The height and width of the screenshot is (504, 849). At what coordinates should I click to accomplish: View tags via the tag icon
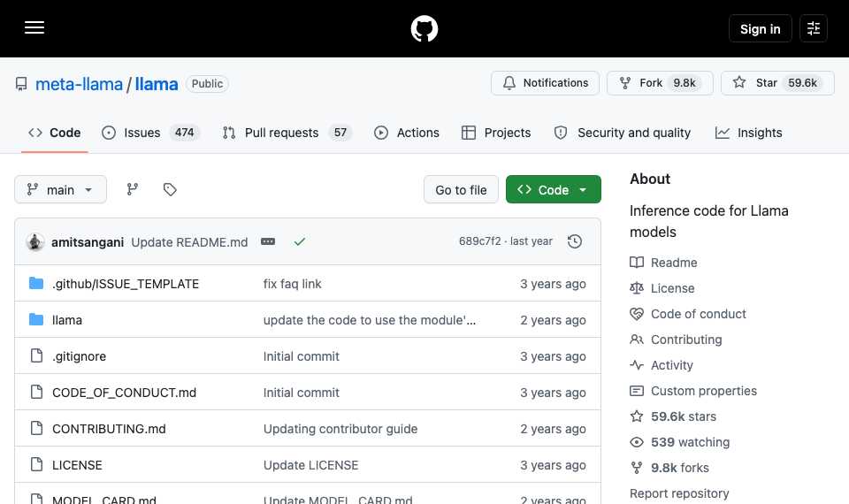170,189
